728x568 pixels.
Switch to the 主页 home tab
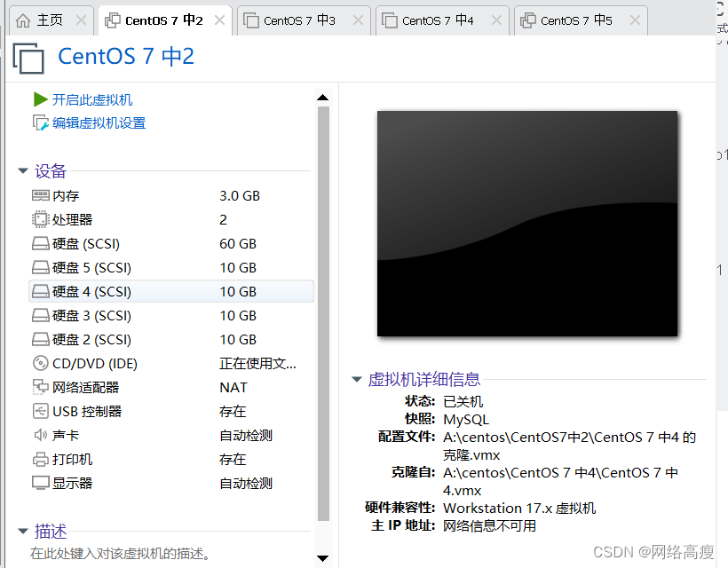click(50, 20)
